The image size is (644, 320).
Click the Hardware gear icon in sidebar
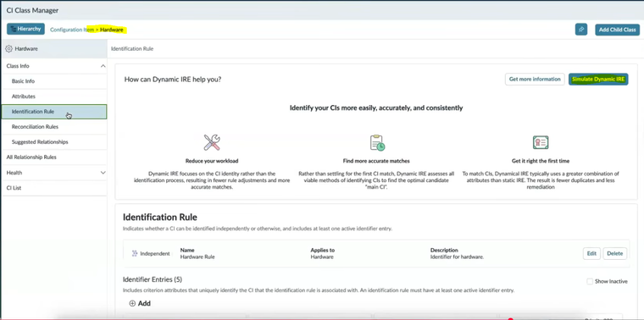coord(8,49)
